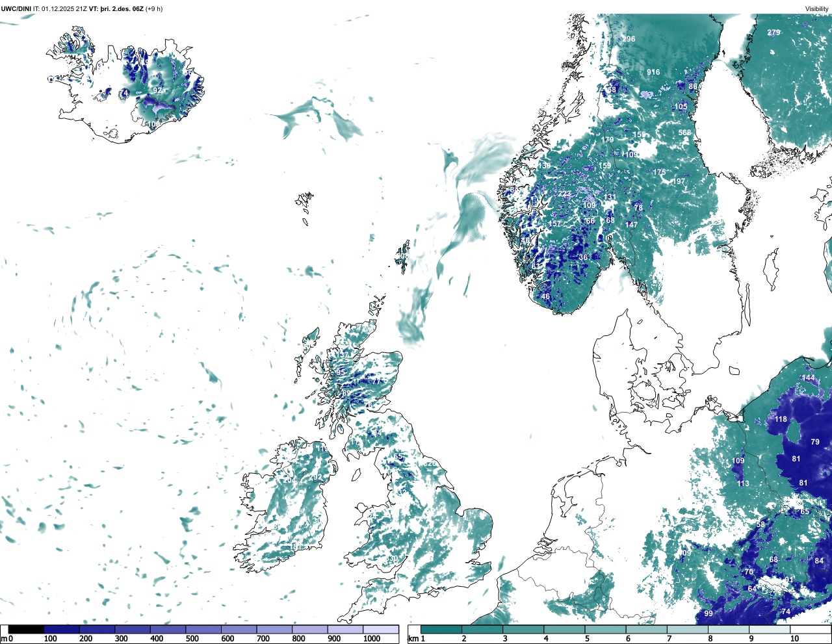Image resolution: width=832 pixels, height=644 pixels.
Task: Click the '1000' tick on the metre legend
Action: pos(372,639)
